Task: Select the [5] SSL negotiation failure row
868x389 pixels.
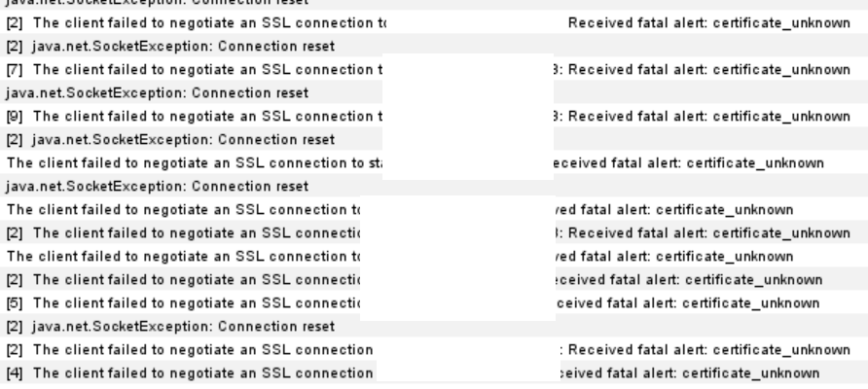Action: pos(434,303)
